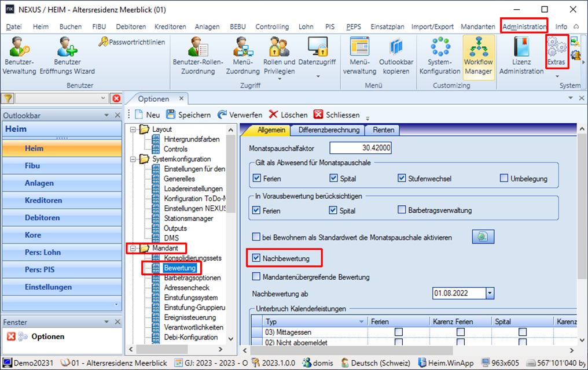Select Fibu in the Outlookbar

point(62,165)
